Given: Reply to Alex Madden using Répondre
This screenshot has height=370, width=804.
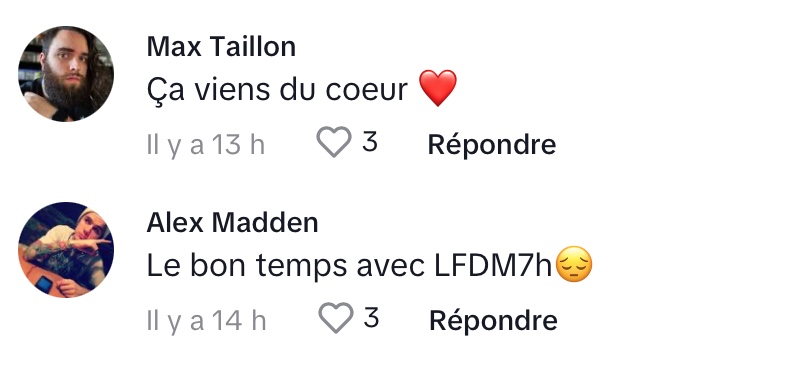Looking at the screenshot, I should [493, 321].
